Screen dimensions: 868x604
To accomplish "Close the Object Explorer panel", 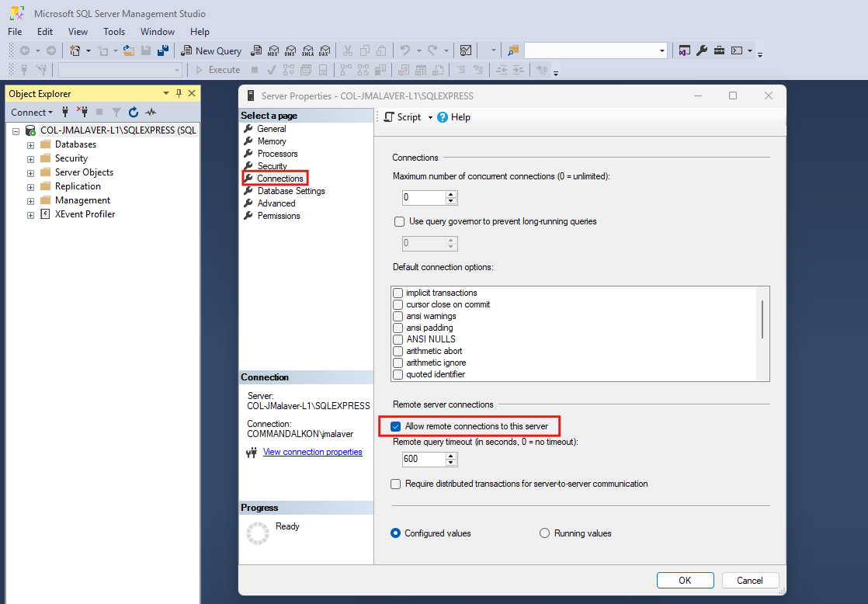I will pos(192,94).
